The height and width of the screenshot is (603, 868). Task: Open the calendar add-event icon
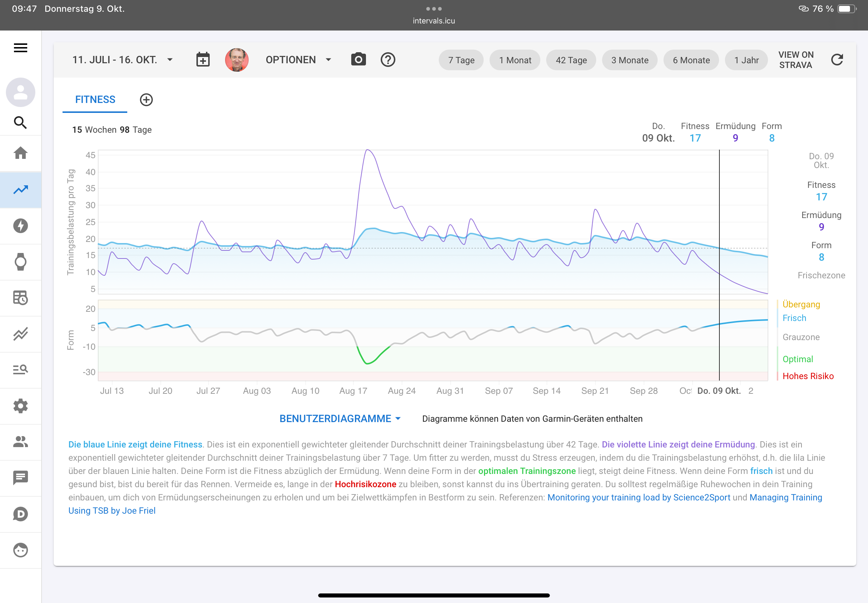(203, 60)
